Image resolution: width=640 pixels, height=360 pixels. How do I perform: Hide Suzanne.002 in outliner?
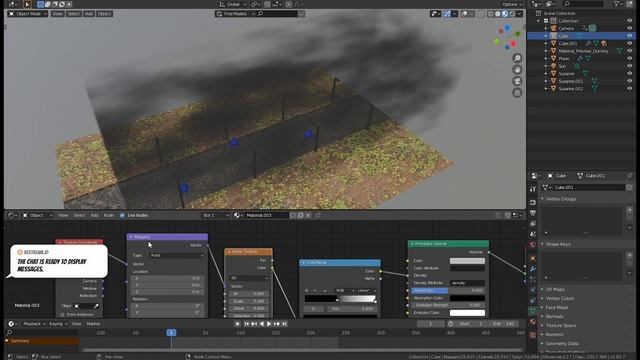click(629, 88)
